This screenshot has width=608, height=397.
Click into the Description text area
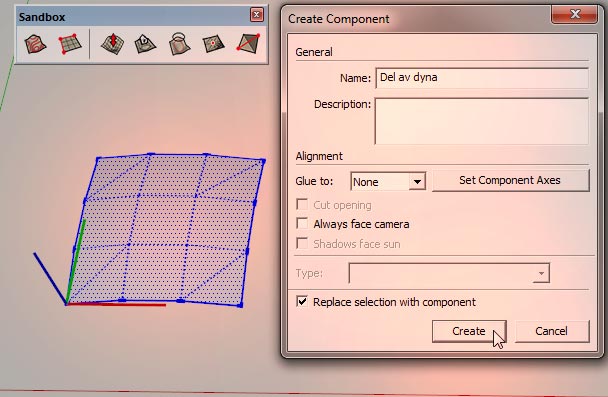click(x=482, y=121)
